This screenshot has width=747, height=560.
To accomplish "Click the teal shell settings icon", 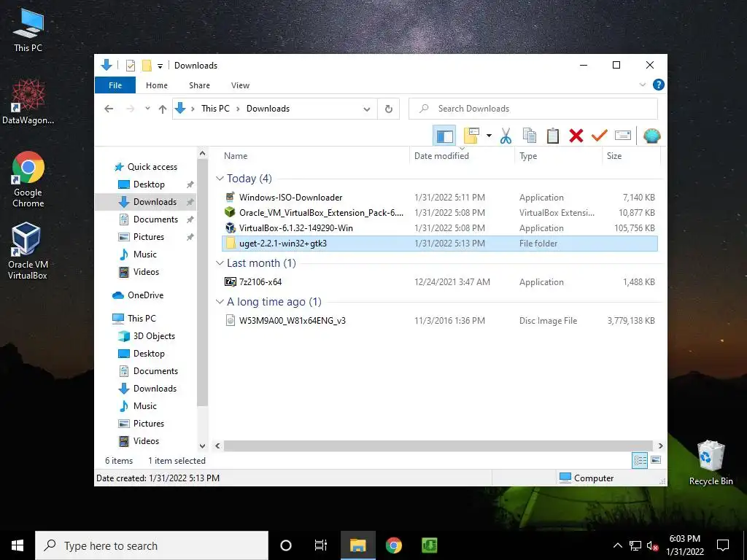I will 651,136.
